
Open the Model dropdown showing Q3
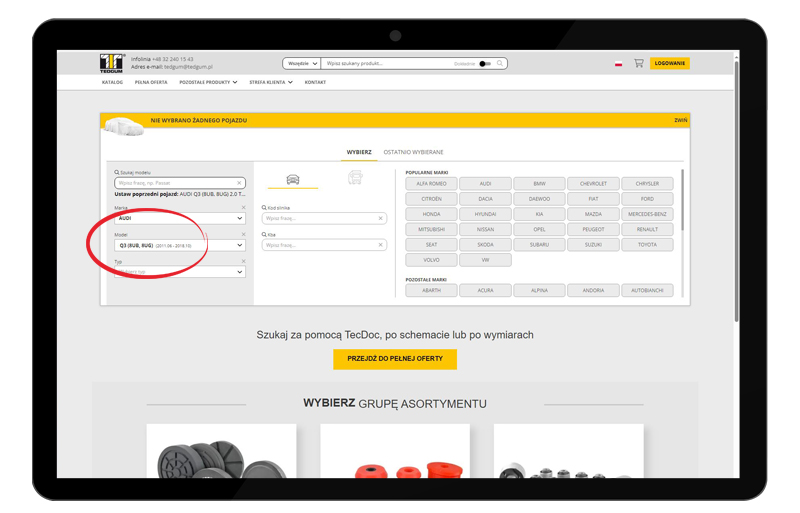[x=180, y=246]
